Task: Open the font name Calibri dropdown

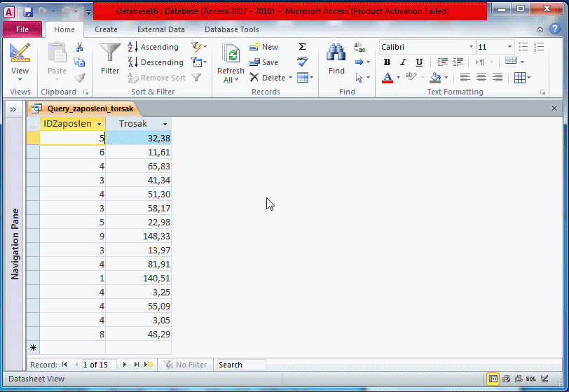Action: (x=471, y=47)
